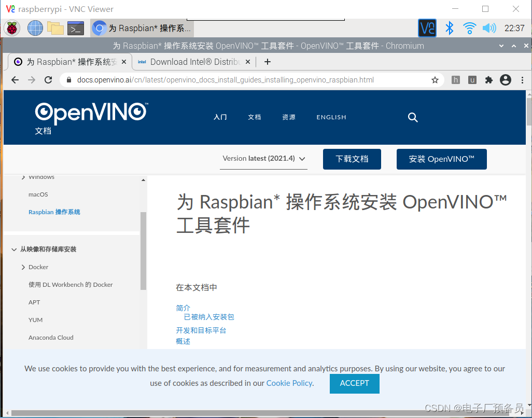
Task: Open the site search magnifier
Action: pos(413,117)
